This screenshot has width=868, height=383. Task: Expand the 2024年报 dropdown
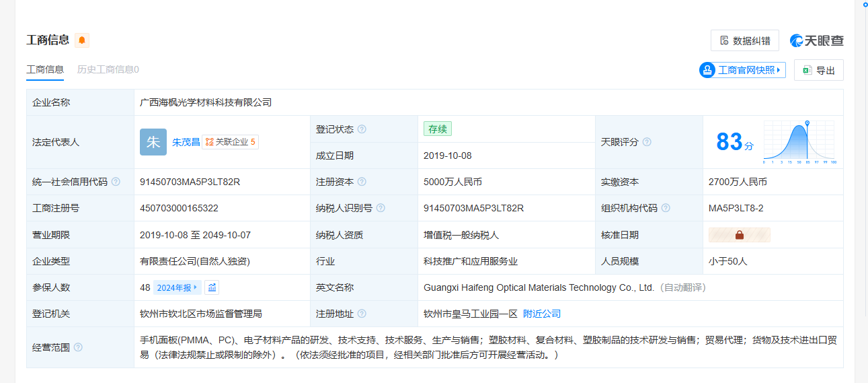click(x=177, y=287)
